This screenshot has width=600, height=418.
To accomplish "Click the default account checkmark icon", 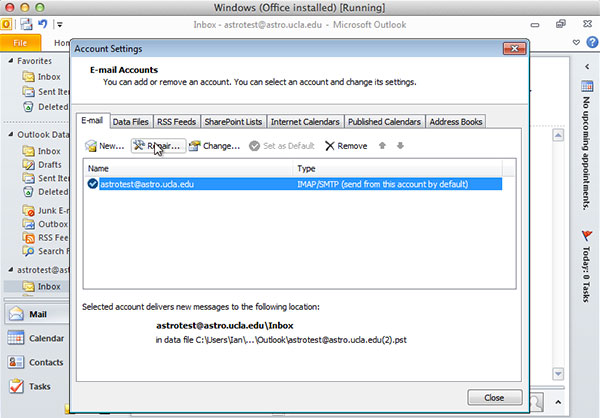I will tap(92, 184).
